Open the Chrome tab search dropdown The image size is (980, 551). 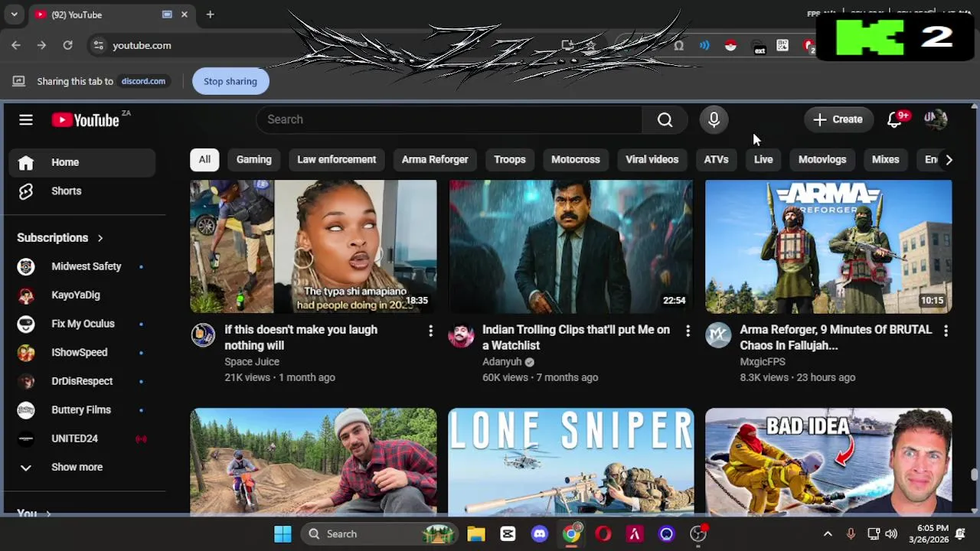tap(14, 15)
